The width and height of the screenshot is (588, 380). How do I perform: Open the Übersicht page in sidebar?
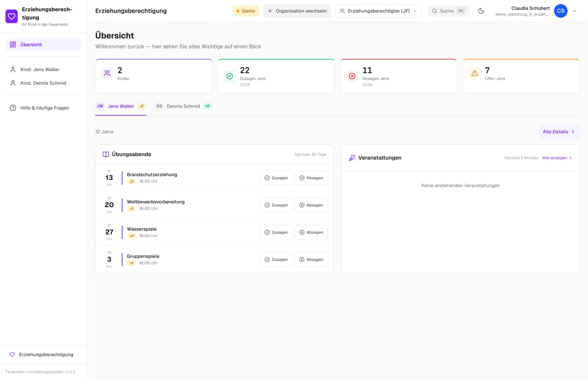click(x=43, y=45)
